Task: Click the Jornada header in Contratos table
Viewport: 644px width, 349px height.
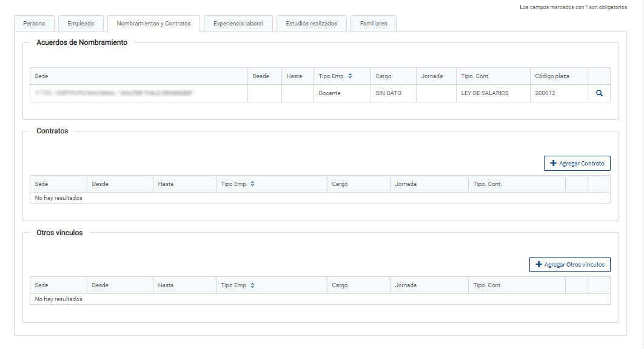Action: point(406,184)
